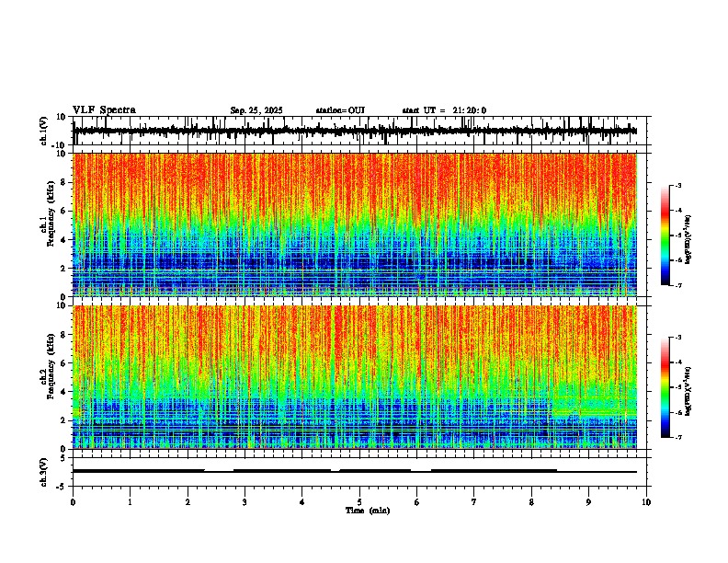Click the ch.3 voltage trace panel
Screen dimensions: 728x563
click(x=359, y=472)
